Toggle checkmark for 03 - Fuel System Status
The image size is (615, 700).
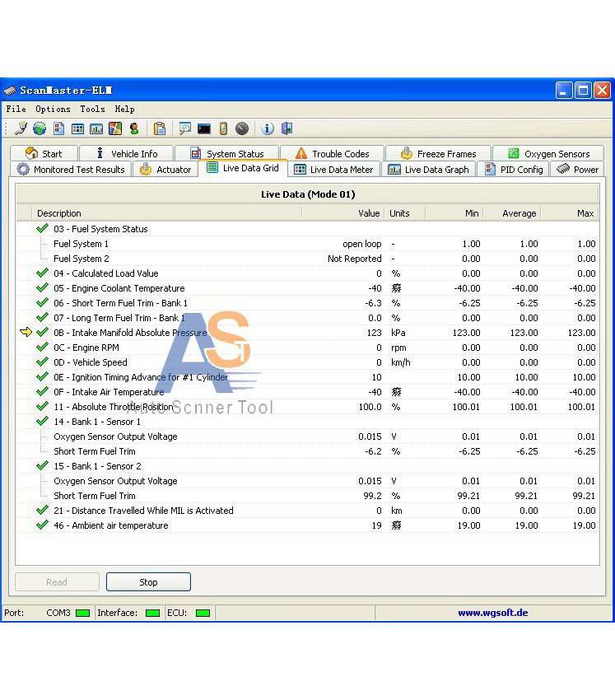pyautogui.click(x=42, y=229)
